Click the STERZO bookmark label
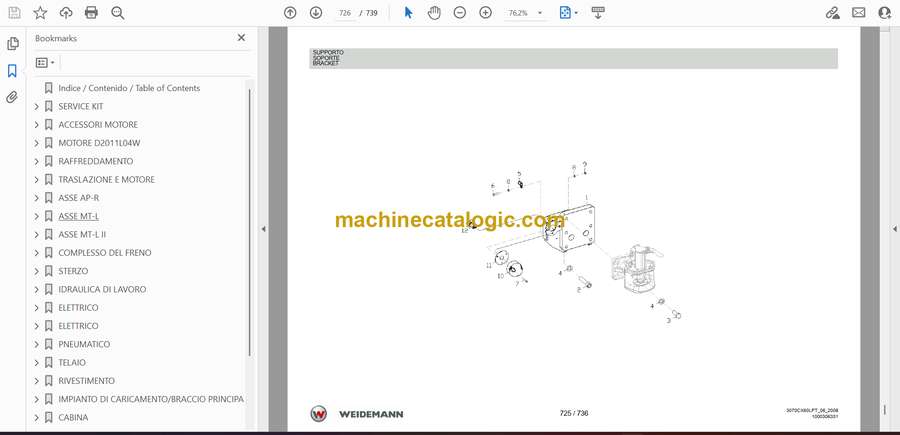The height and width of the screenshot is (435, 900). click(73, 271)
